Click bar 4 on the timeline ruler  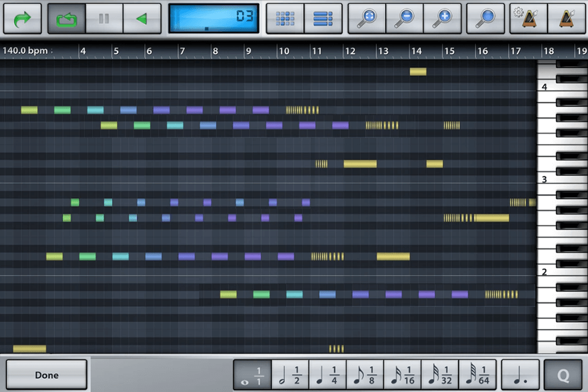[x=83, y=51]
